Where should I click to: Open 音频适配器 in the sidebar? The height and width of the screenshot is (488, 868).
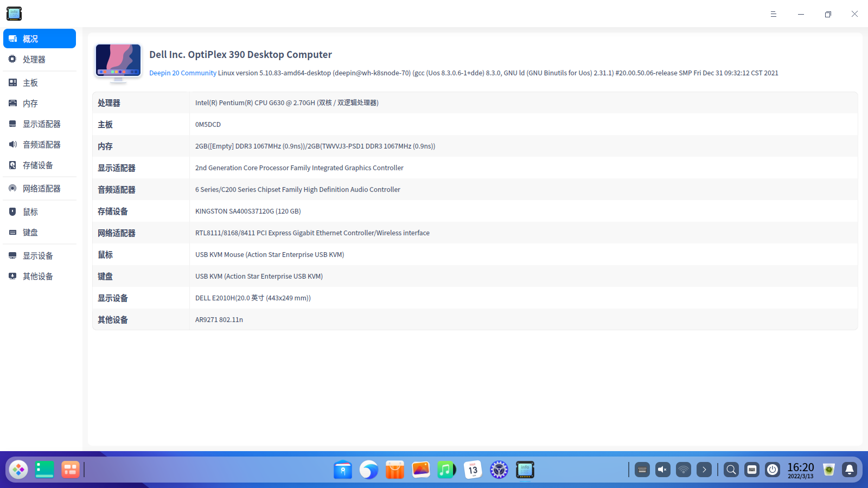(40, 144)
